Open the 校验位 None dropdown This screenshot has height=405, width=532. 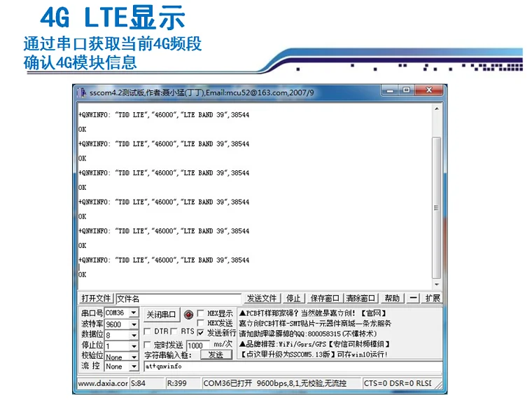tap(134, 357)
